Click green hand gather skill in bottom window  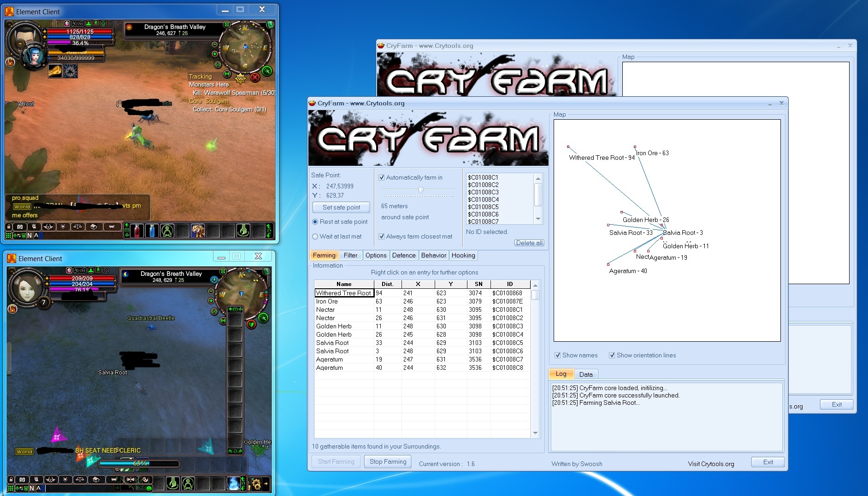coord(173,484)
